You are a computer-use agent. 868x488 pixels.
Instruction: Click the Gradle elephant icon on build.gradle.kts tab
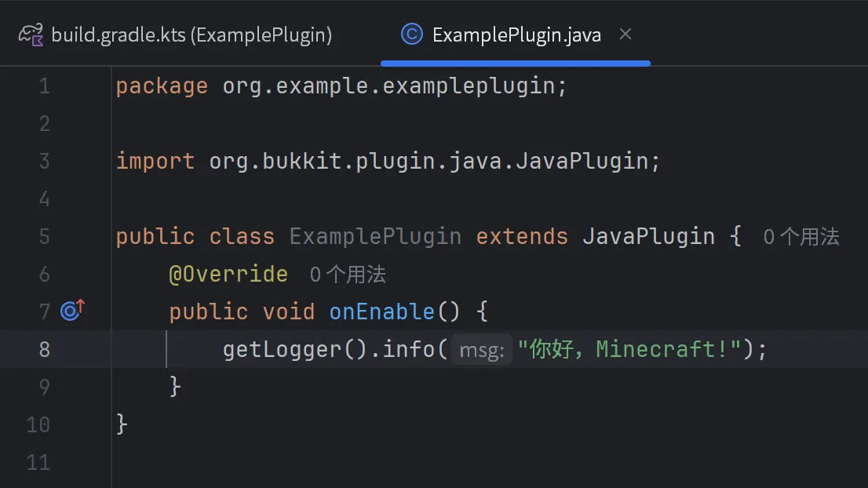[x=31, y=35]
